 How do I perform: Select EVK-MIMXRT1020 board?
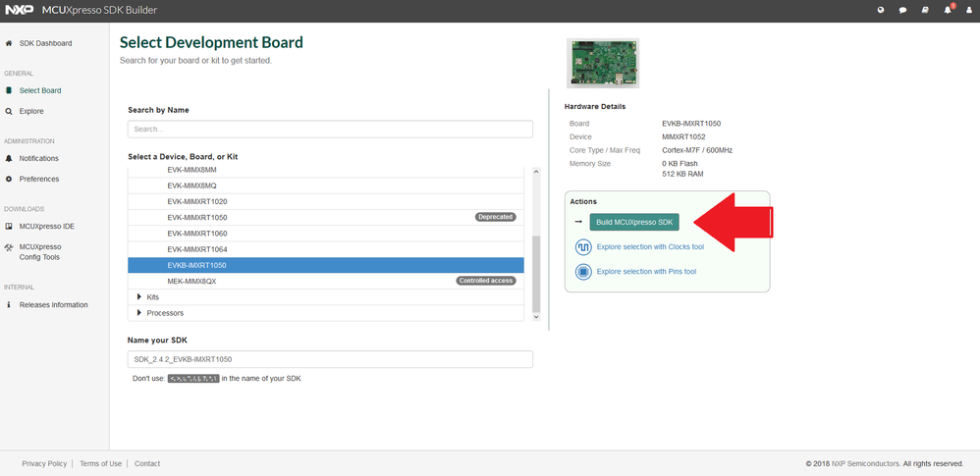point(326,202)
